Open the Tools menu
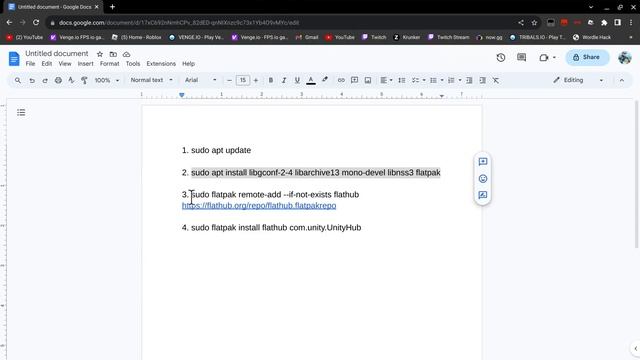Viewport: 640px width, 360px height. [133, 64]
